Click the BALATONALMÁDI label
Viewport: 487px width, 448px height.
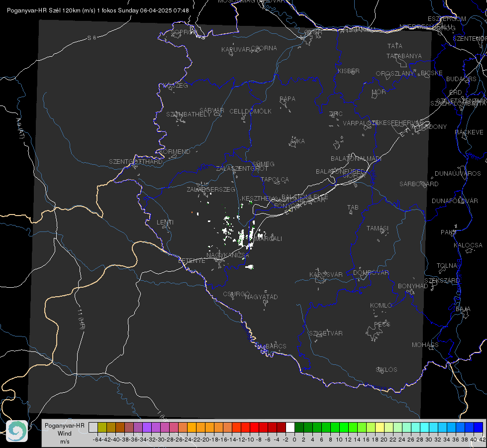(x=356, y=159)
